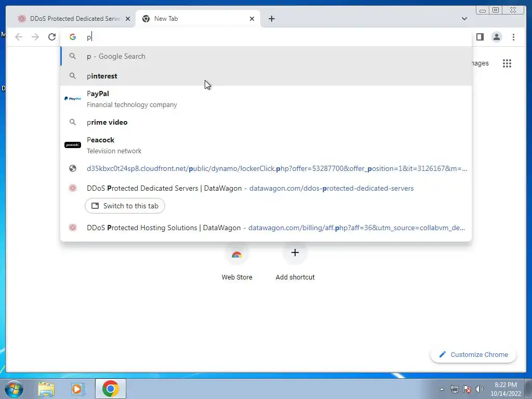This screenshot has width=532, height=399.
Task: Open DDoS Protected Hosting Solutions suggestion
Action: (266, 228)
